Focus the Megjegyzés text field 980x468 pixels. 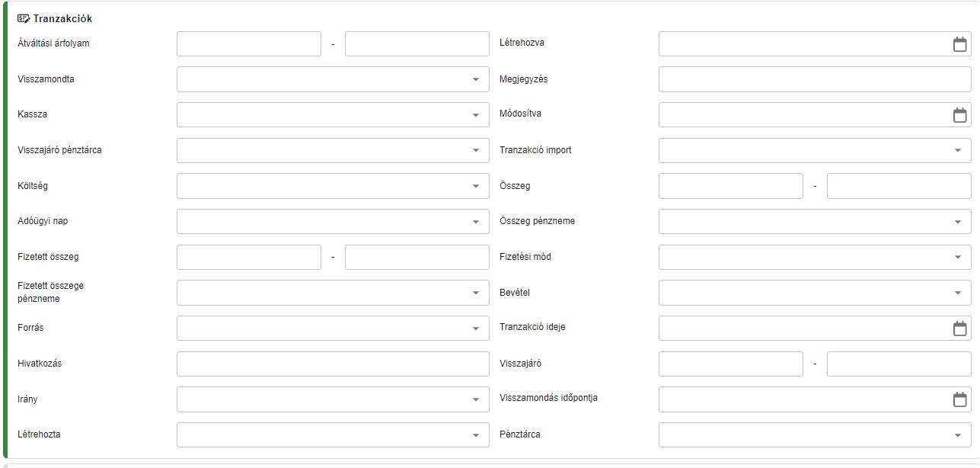pyautogui.click(x=815, y=79)
